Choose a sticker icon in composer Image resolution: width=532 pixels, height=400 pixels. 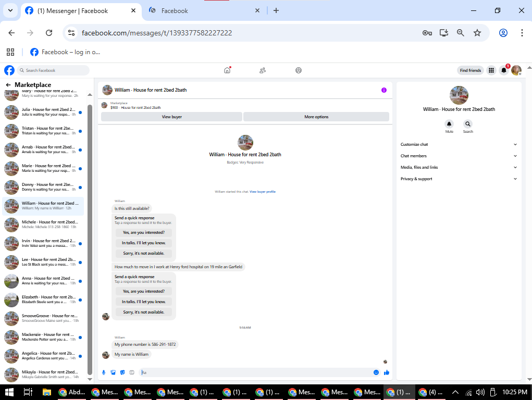click(122, 372)
